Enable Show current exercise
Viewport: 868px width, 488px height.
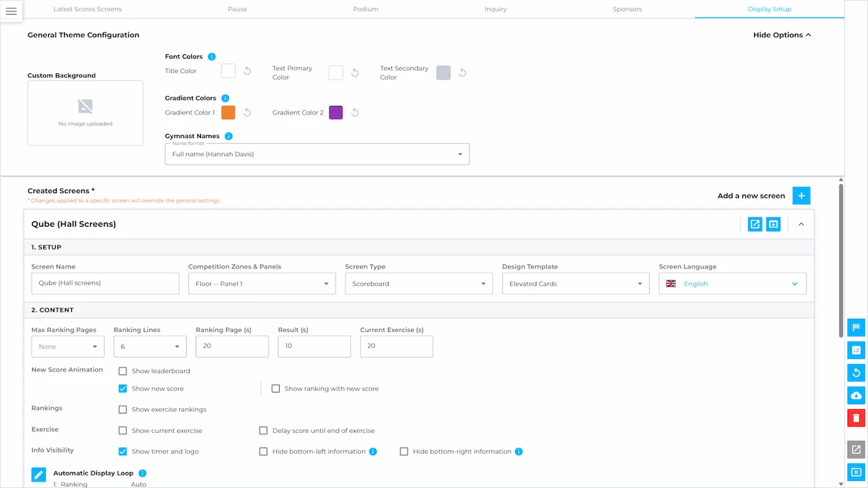[123, 431]
